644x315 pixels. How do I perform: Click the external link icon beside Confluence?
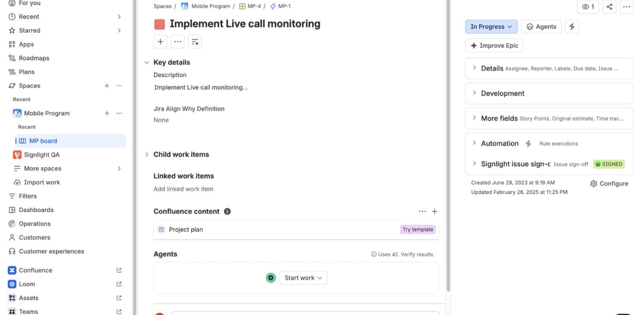(x=119, y=271)
